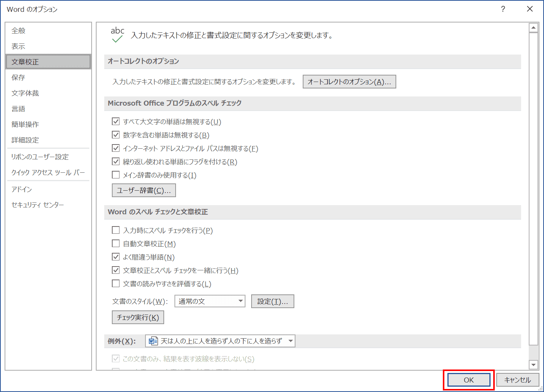Confirm with the OK button
This screenshot has height=392, width=544.
pyautogui.click(x=469, y=380)
